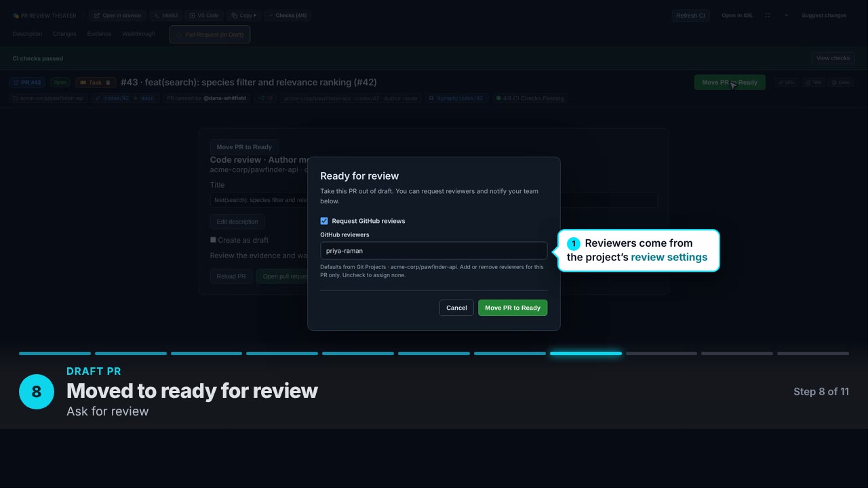
Task: Switch to the Walkthrough tab
Action: pyautogui.click(x=138, y=34)
